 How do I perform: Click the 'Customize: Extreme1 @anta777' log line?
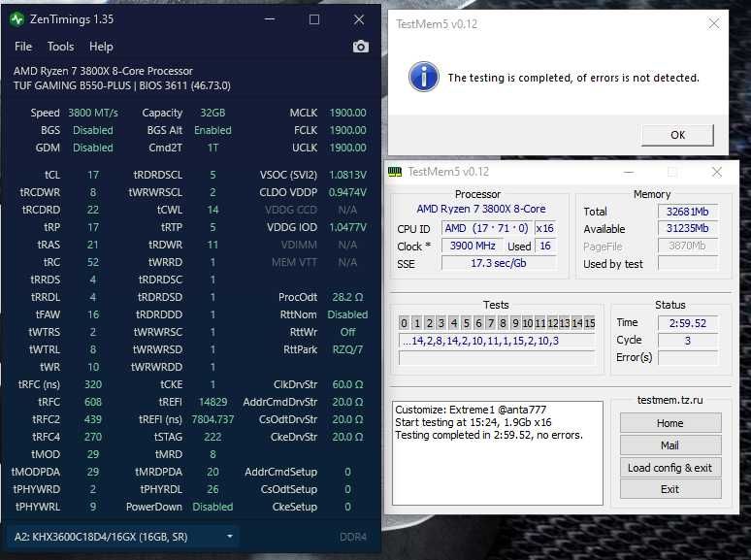(471, 411)
